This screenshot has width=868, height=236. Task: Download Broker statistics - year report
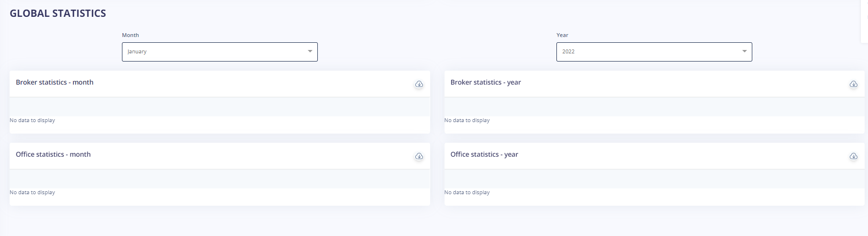pos(854,84)
